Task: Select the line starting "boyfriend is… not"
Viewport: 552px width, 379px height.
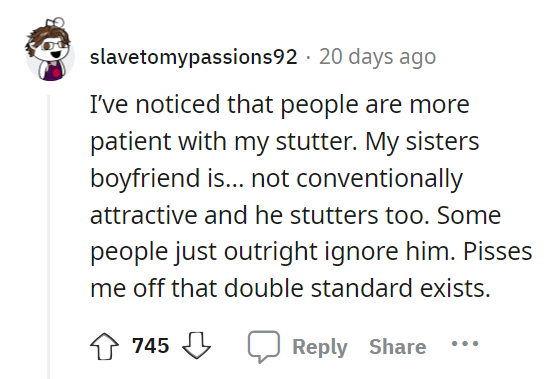Action: point(276,179)
